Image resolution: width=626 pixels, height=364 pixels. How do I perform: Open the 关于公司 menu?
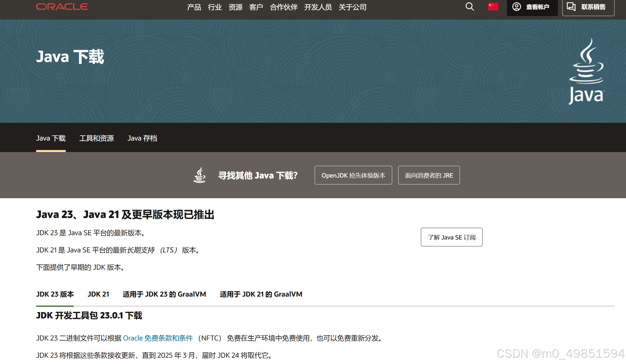point(353,7)
